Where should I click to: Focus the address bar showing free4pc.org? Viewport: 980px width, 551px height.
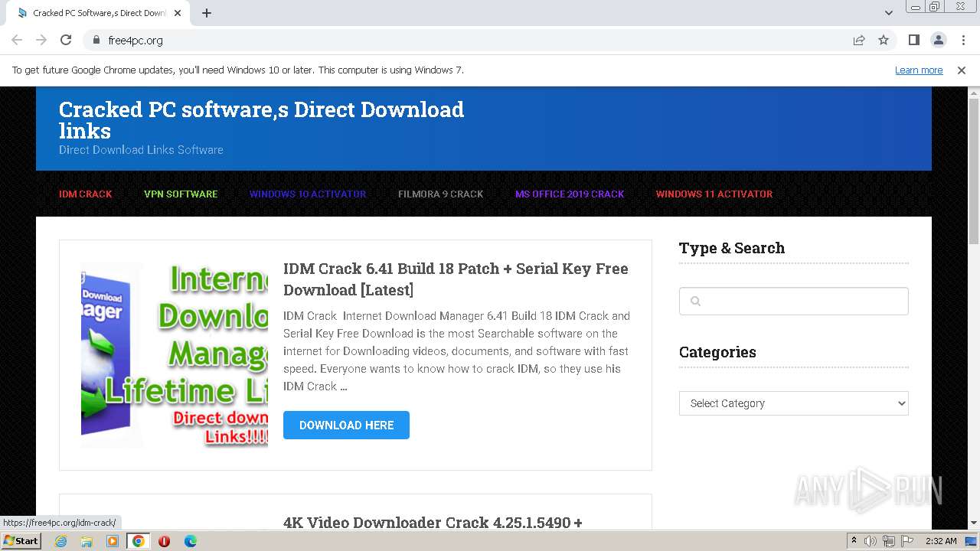click(x=467, y=40)
